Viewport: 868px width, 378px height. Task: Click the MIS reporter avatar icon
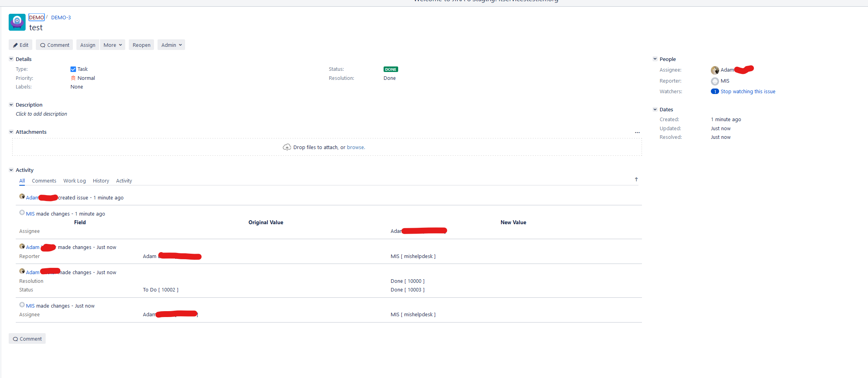pyautogui.click(x=715, y=81)
